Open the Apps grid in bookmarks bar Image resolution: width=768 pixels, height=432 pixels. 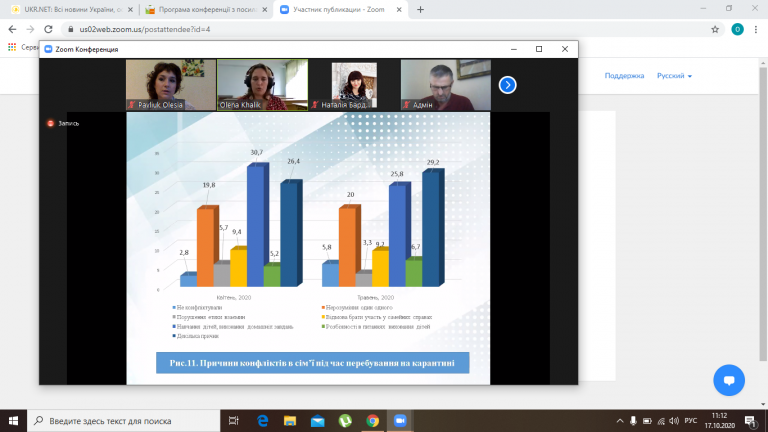(x=12, y=47)
